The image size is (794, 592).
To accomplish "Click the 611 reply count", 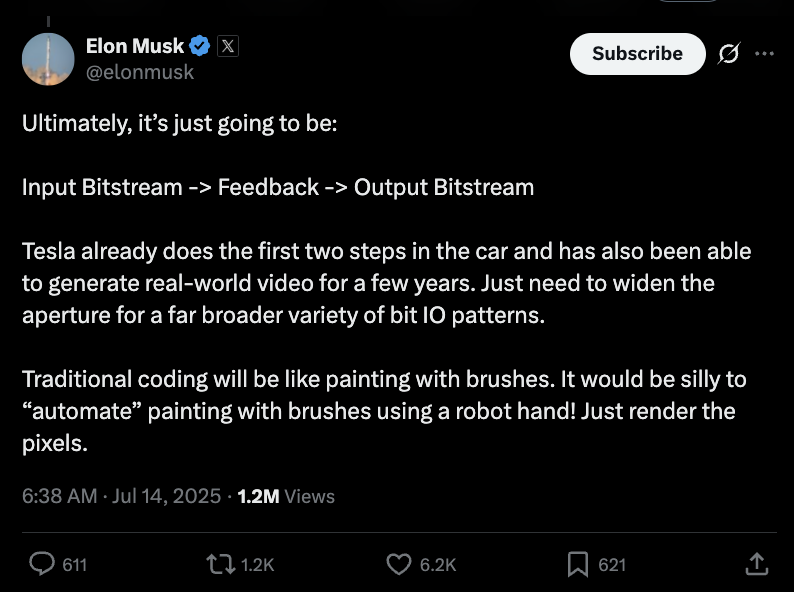I will click(x=74, y=565).
